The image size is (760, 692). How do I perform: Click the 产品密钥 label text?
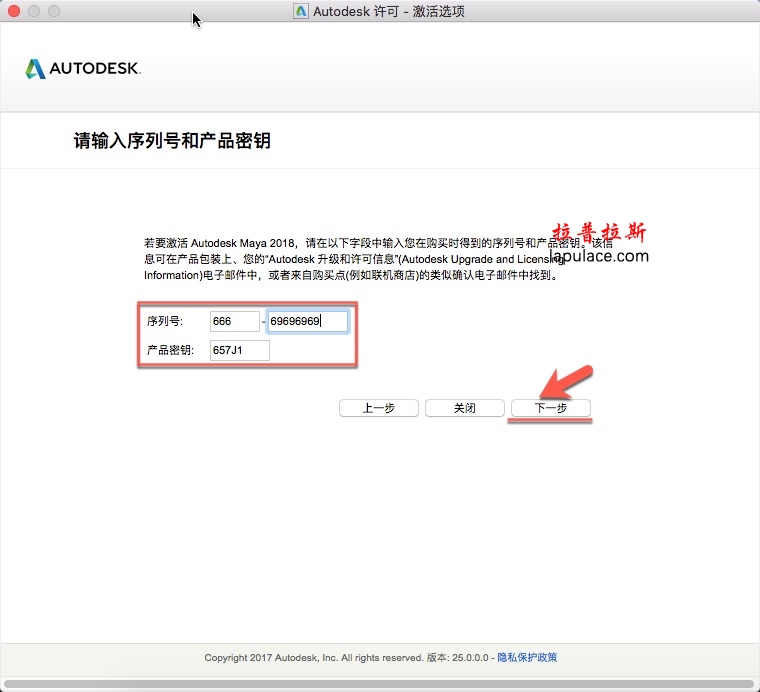(x=170, y=350)
